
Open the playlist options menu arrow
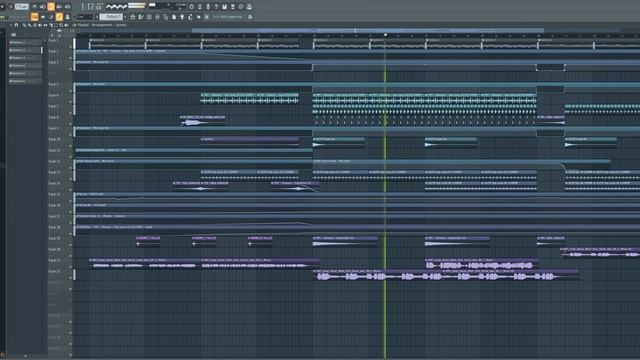[x=11, y=25]
